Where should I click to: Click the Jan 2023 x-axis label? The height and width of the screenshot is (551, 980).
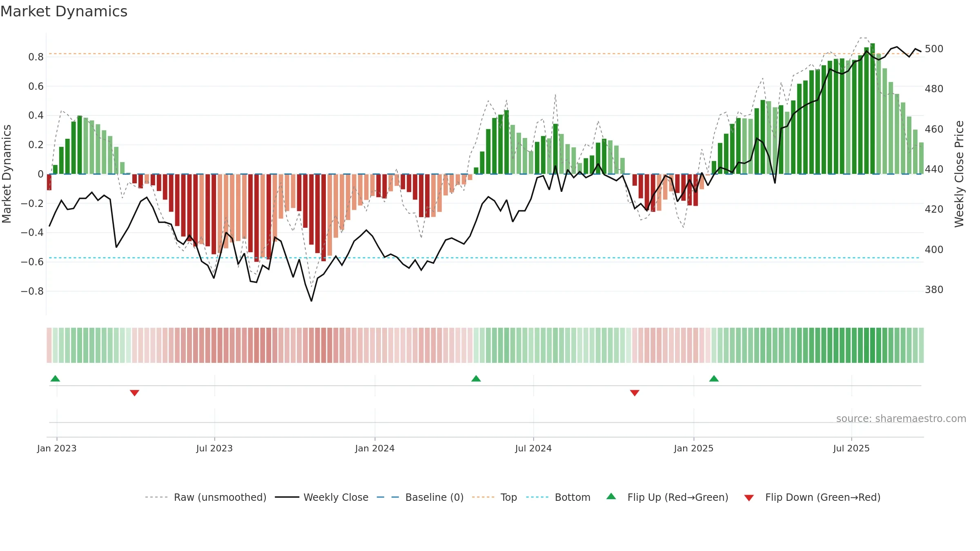pyautogui.click(x=57, y=448)
